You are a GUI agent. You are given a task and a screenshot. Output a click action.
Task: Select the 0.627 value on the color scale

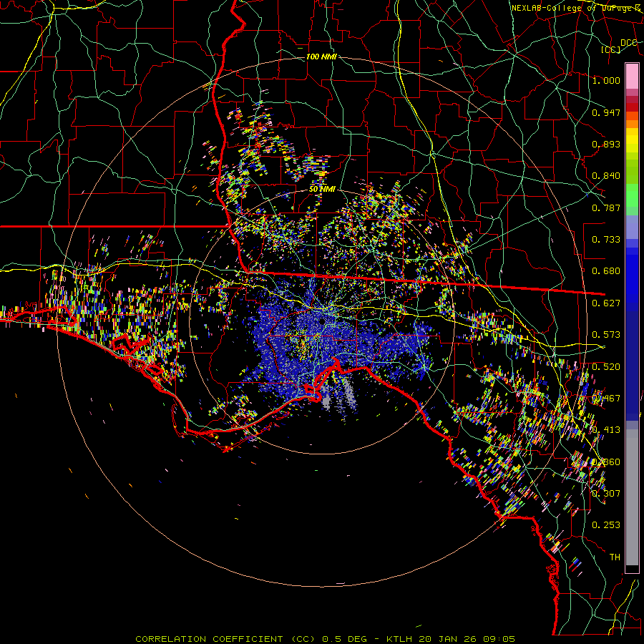(606, 303)
